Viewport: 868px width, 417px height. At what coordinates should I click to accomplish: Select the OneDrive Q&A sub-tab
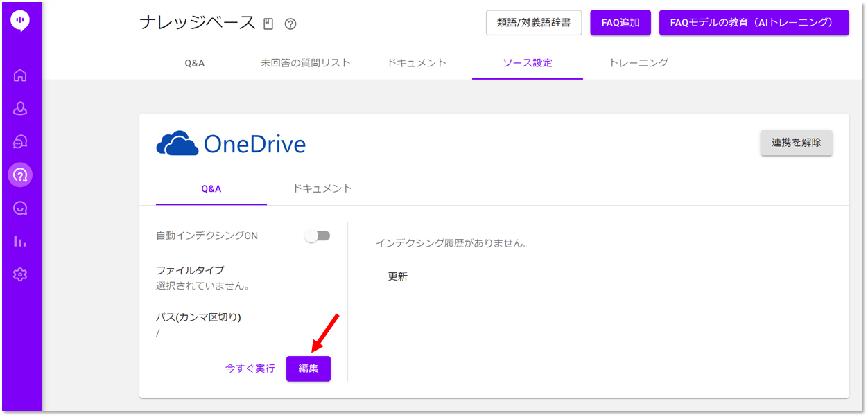click(211, 188)
